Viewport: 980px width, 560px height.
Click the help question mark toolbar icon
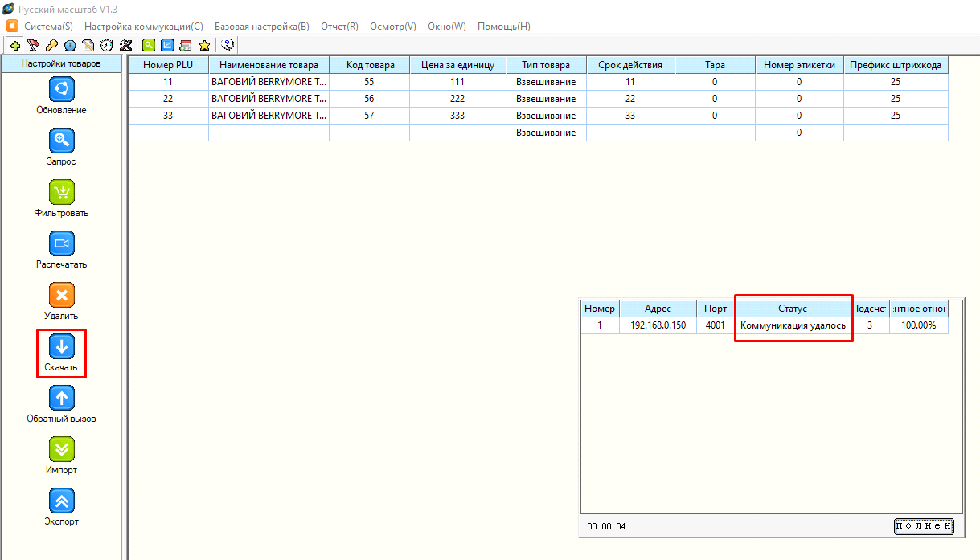point(228,46)
